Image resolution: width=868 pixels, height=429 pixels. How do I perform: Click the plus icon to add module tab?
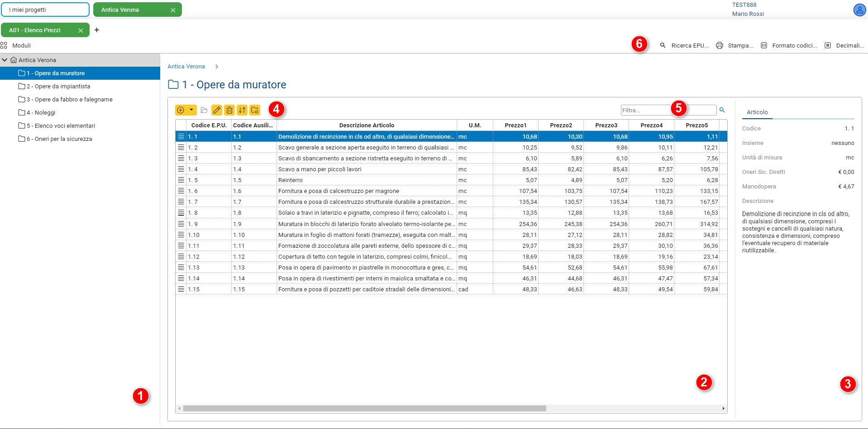96,30
